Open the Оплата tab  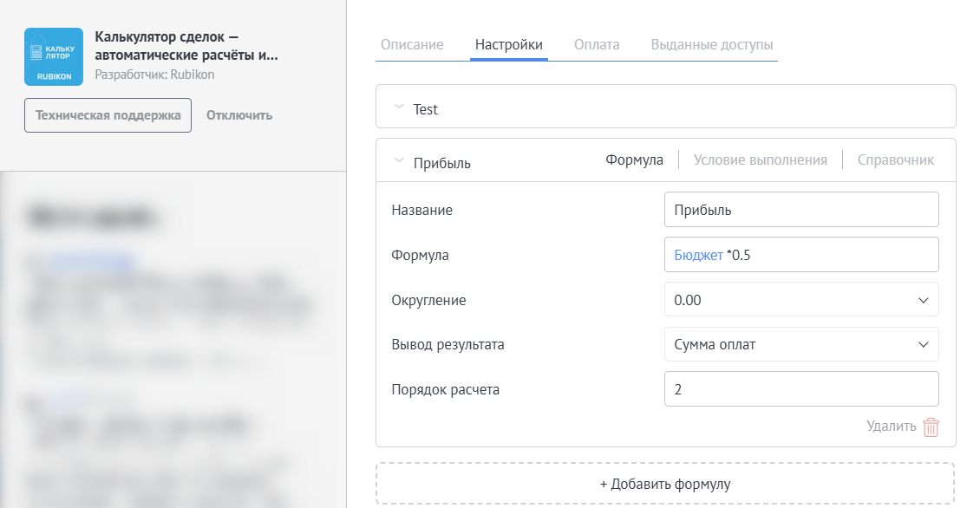pyautogui.click(x=597, y=44)
